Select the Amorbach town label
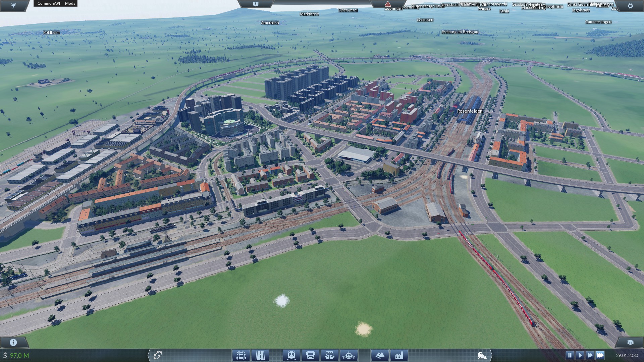The height and width of the screenshot is (362, 644). point(270,23)
